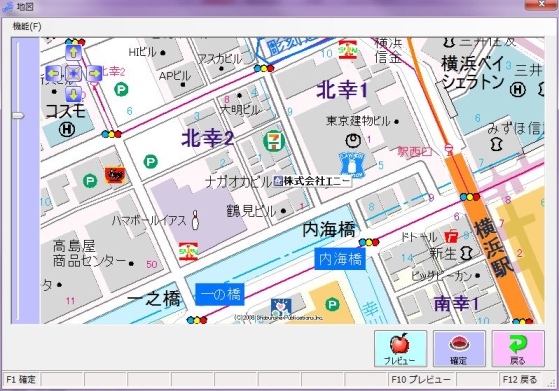Pan the map up with the up arrow
This screenshot has height=391, width=559.
73,53
